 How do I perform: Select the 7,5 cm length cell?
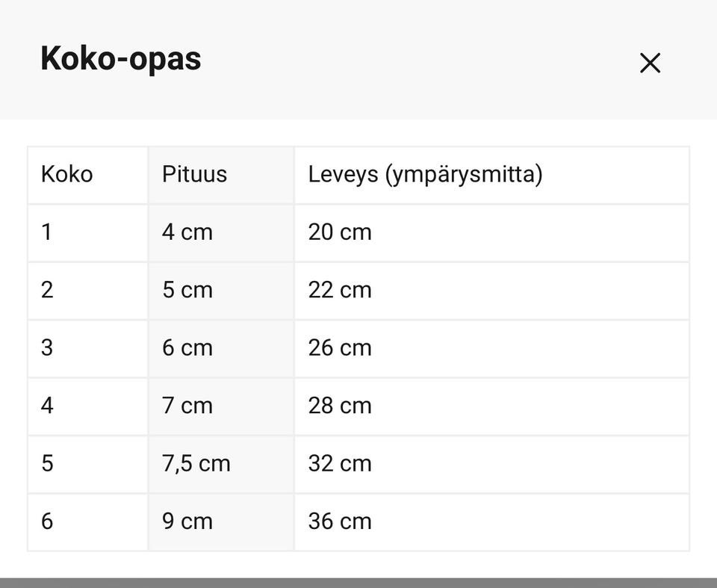click(221, 465)
